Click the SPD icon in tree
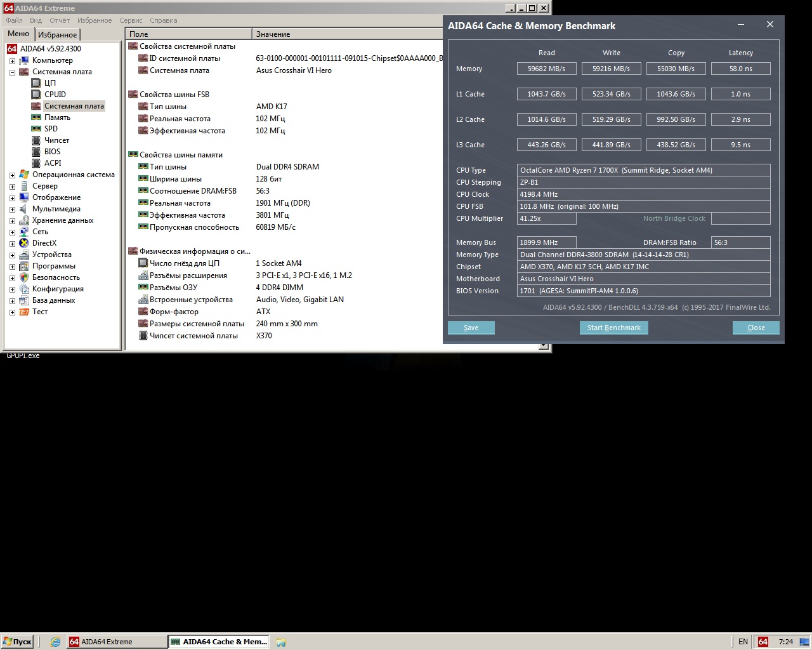The width and height of the screenshot is (812, 650). coord(36,129)
